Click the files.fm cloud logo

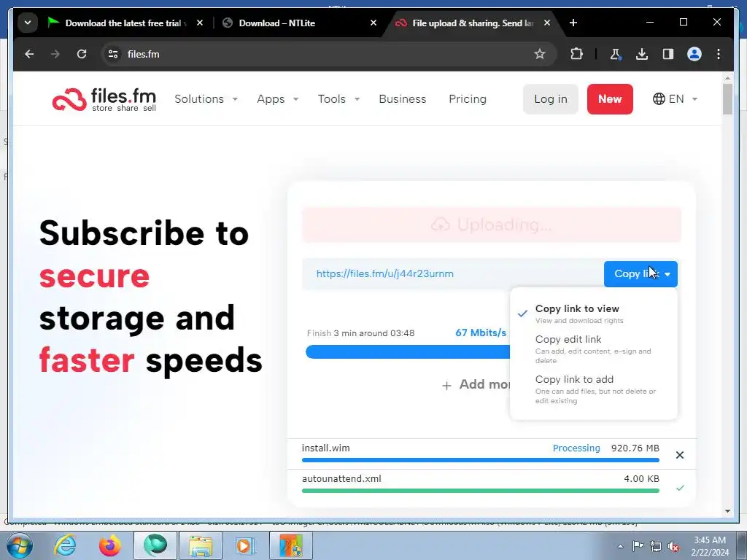coord(104,99)
